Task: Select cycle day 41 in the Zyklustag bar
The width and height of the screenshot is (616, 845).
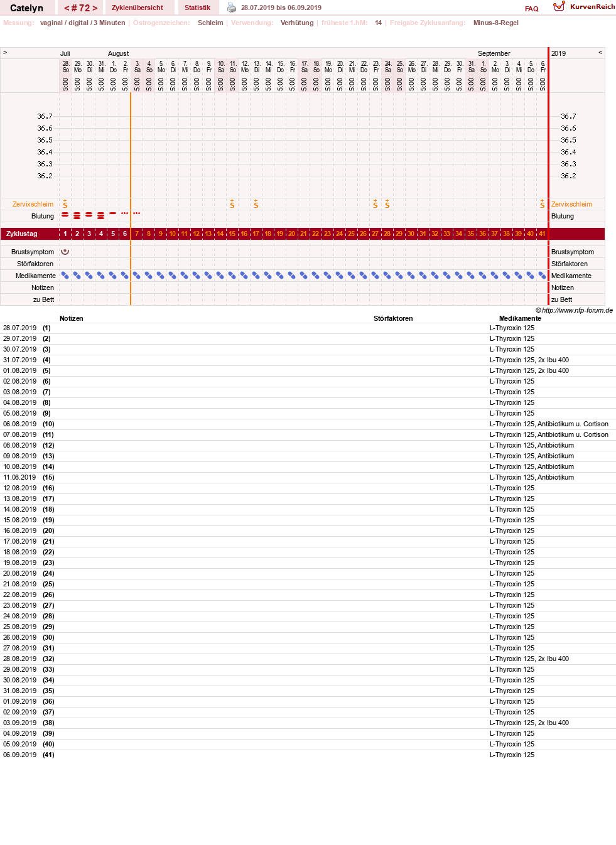Action: pos(543,234)
